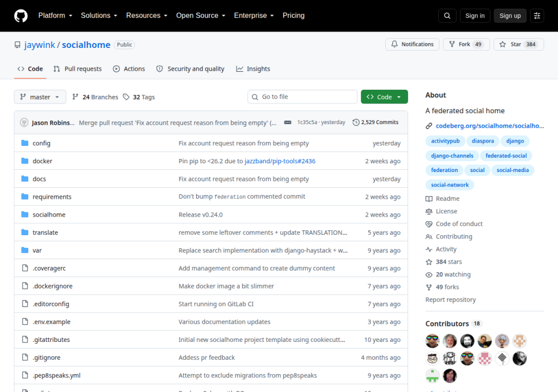Screen dimensions: 558x392
Task: Click the License scales icon
Action: tap(429, 211)
